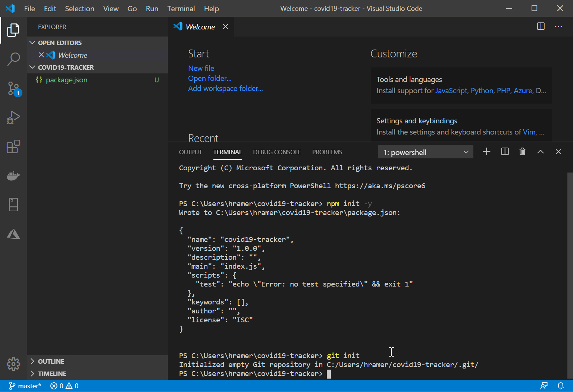Open the Help menu
This screenshot has width=573, height=392.
tap(211, 8)
